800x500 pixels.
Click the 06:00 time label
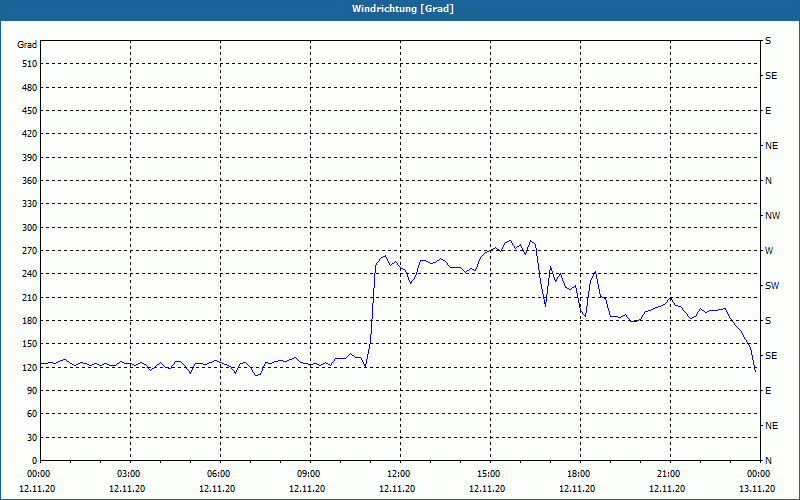point(218,474)
